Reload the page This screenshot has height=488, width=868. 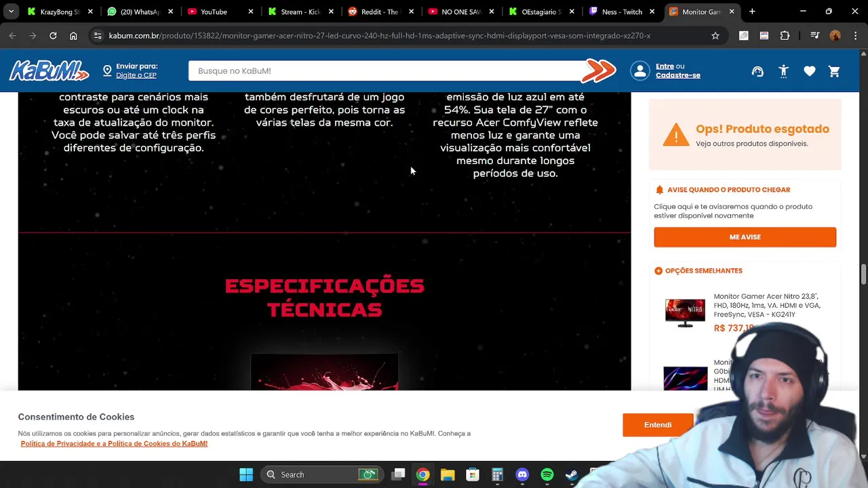pos(53,35)
